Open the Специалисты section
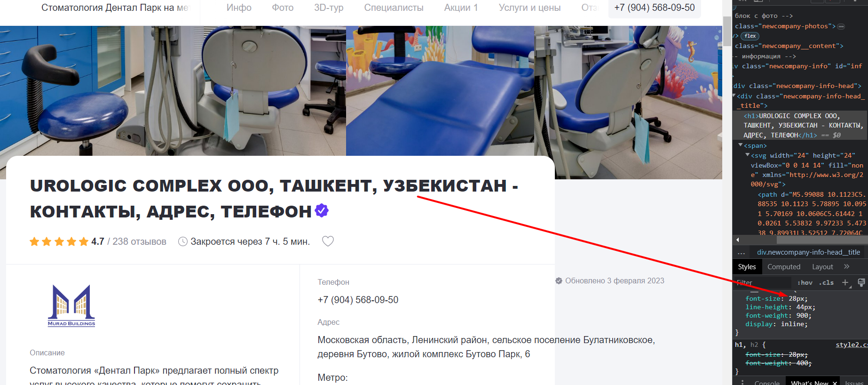868x385 pixels. [x=394, y=8]
